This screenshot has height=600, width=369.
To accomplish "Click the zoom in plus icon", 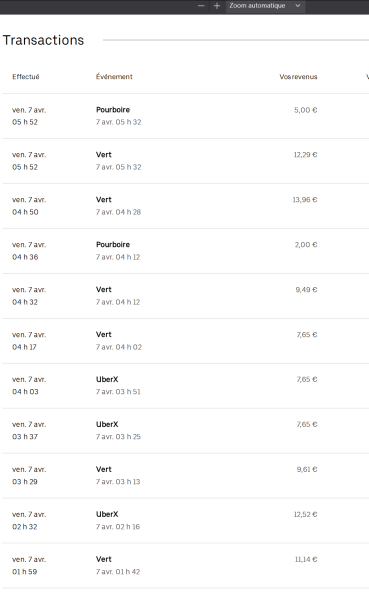I will 217,6.
